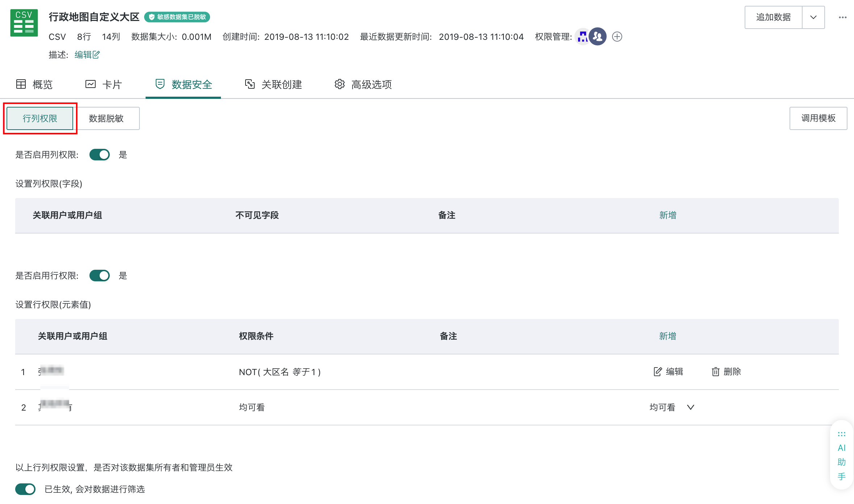This screenshot has height=504, width=854.
Task: Toggle the 是否启用行权限 switch
Action: (x=100, y=276)
